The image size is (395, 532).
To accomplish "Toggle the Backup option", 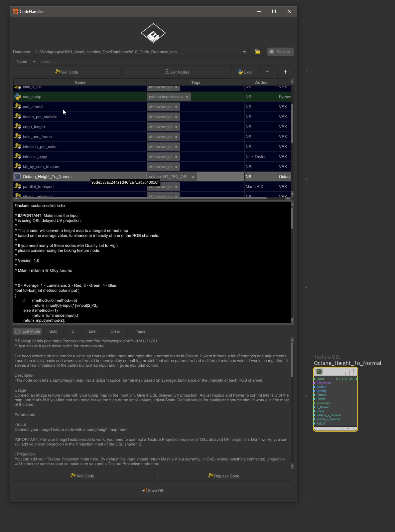I will tap(280, 52).
